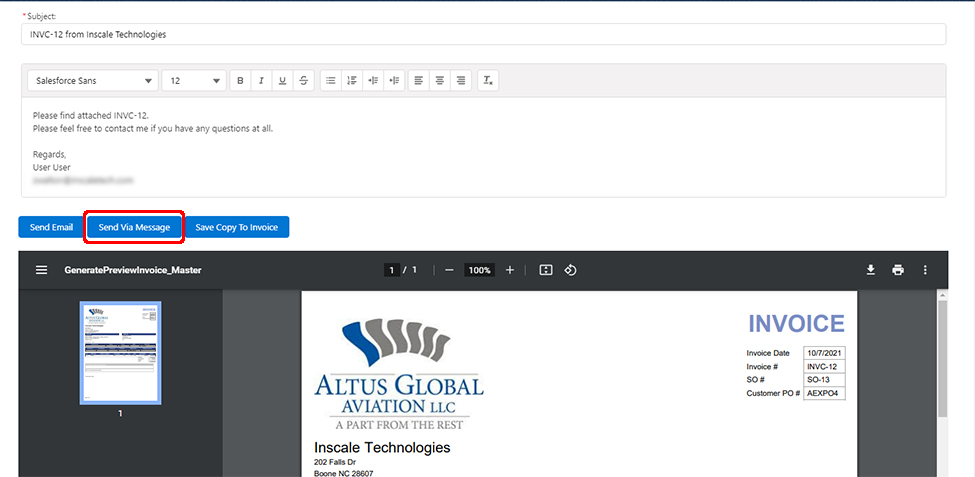Click Send Via Message button
Screen dimensions: 975x477
tap(134, 228)
